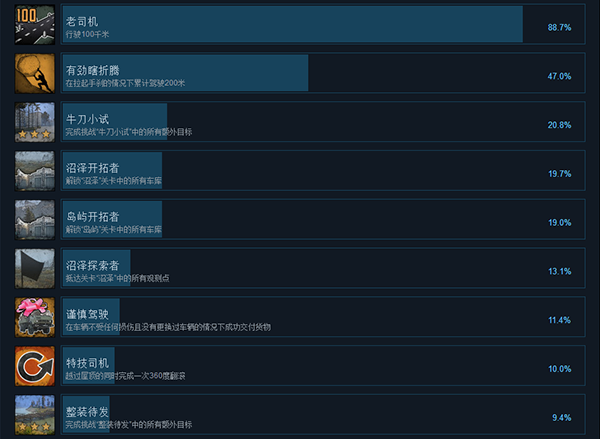The image size is (600, 439).
Task: Click the 沼泽探索者 flag achievement icon
Action: 34,269
